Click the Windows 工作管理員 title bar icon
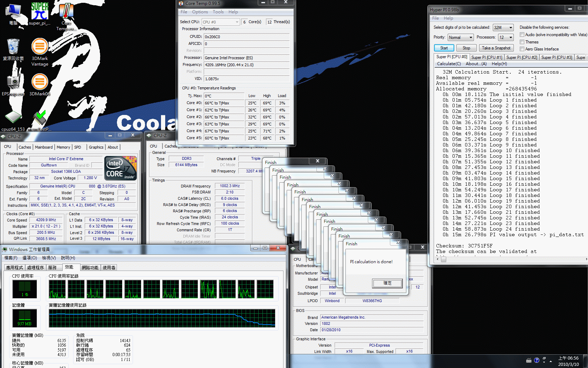588x368 pixels. pyautogui.click(x=5, y=250)
